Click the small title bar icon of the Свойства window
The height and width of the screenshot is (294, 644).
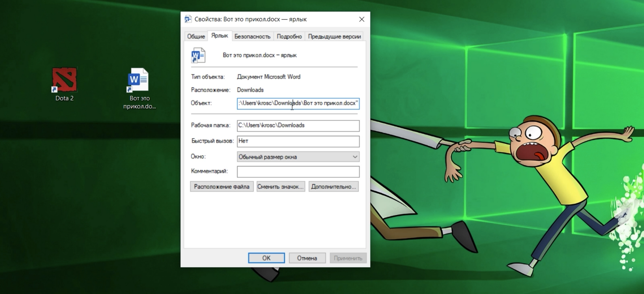pyautogui.click(x=188, y=19)
